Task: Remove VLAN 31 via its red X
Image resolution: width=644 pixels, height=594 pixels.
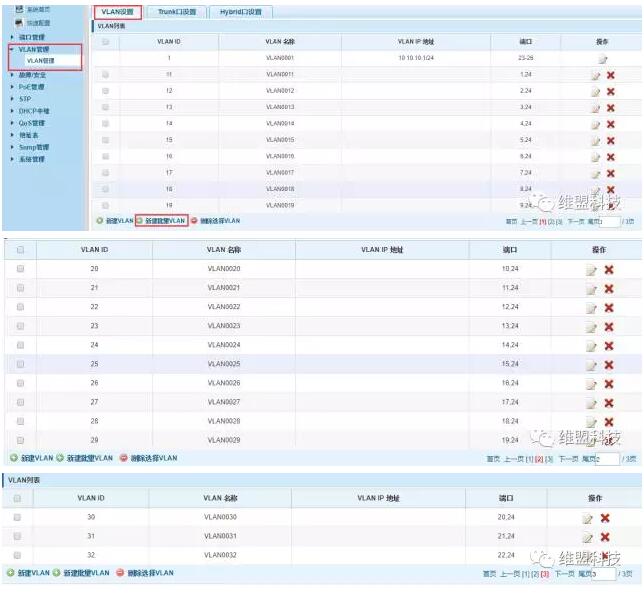Action: coord(604,537)
